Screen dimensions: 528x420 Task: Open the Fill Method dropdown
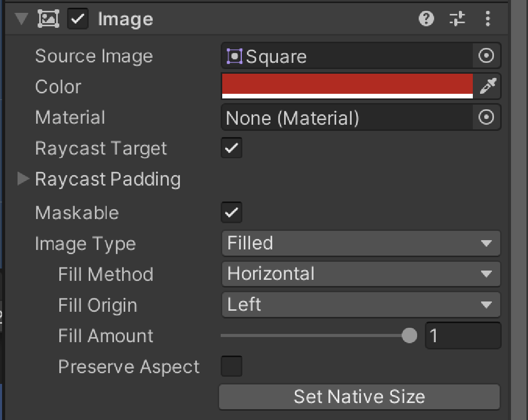pyautogui.click(x=360, y=274)
